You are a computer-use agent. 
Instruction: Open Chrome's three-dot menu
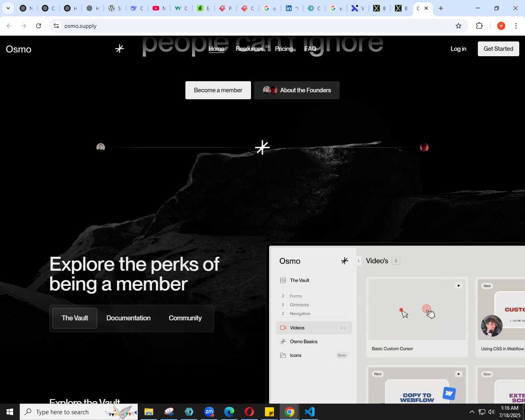pos(516,26)
